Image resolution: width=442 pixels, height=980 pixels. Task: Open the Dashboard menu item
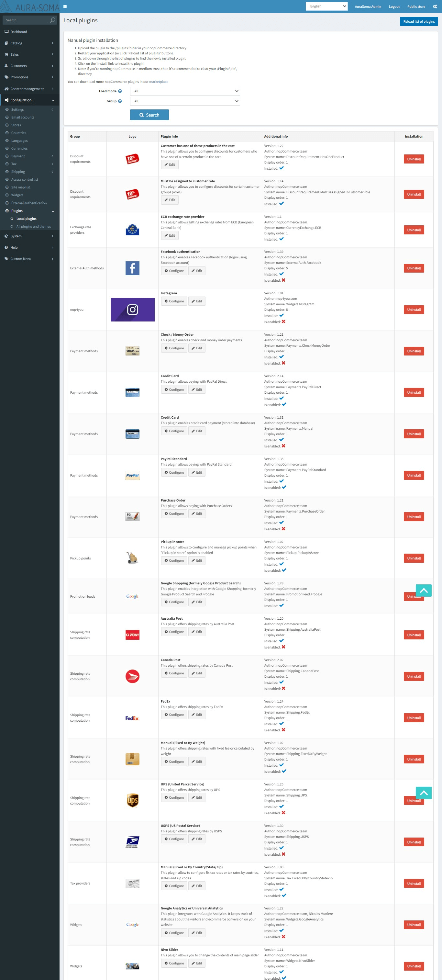(30, 32)
